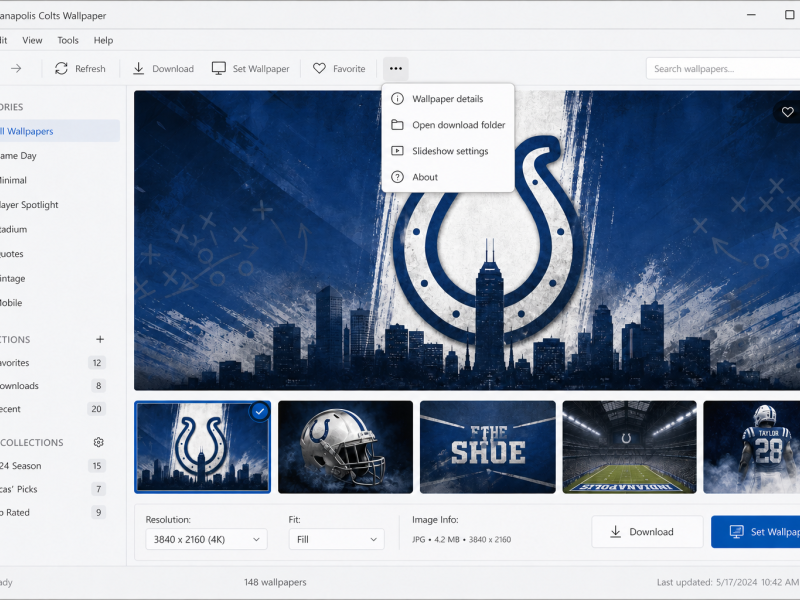Open Favorites collection with 12 items
Image resolution: width=800 pixels, height=600 pixels.
pos(60,363)
